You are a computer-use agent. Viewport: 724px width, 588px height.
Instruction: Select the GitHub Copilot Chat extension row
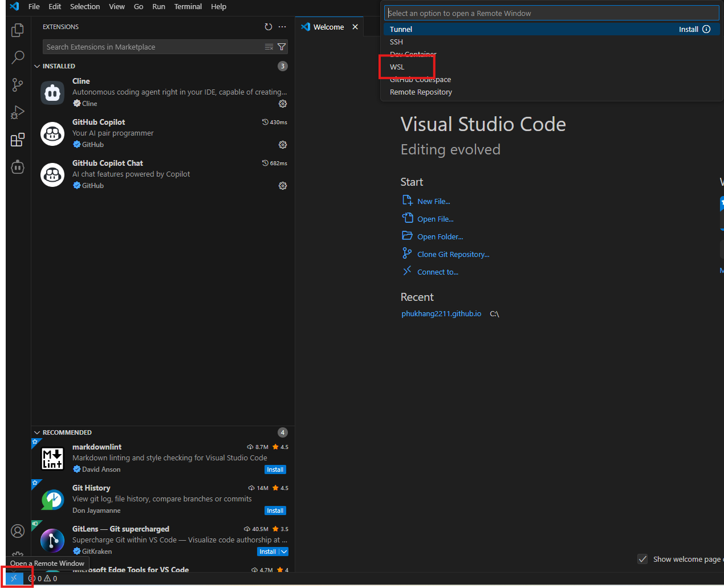coord(162,174)
